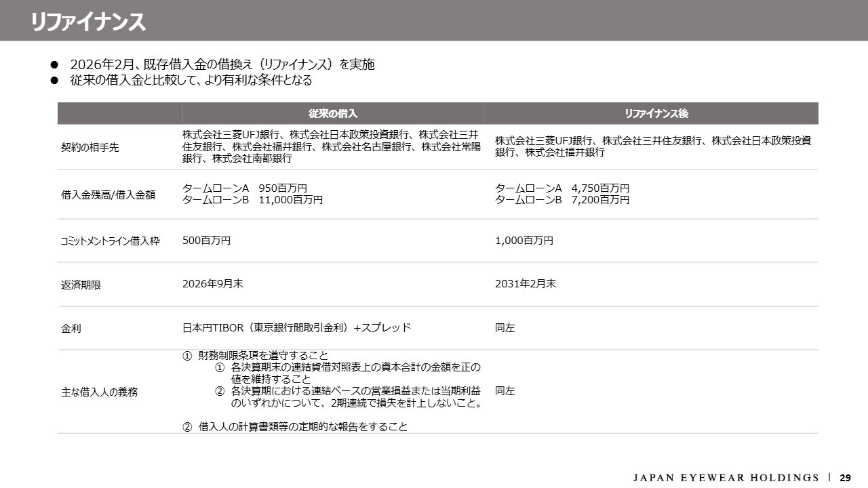This screenshot has width=868, height=488.
Task: Select the 日本円TIBOR interest rate text
Action: (x=296, y=327)
